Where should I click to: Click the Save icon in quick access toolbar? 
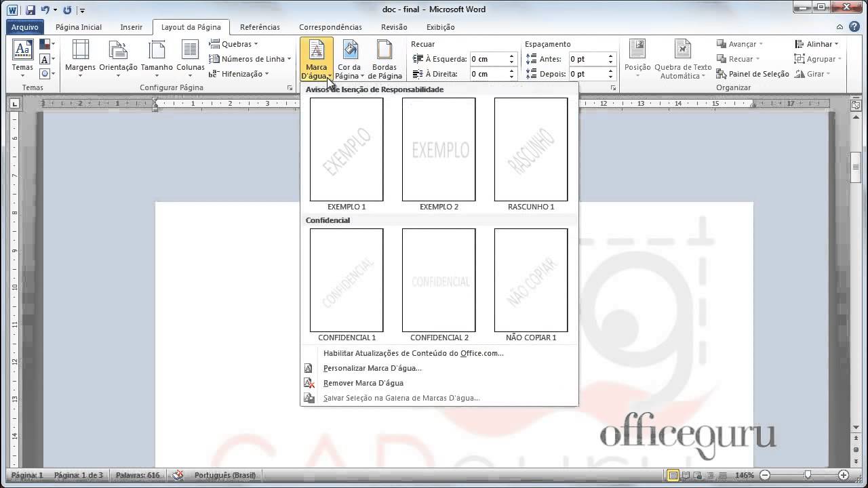tap(31, 10)
